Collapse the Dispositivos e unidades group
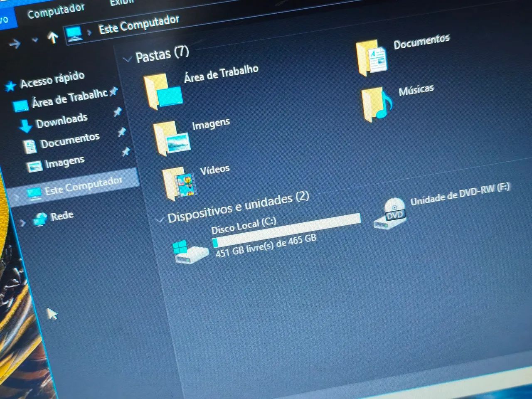Screen dimensions: 532x399 159,219
